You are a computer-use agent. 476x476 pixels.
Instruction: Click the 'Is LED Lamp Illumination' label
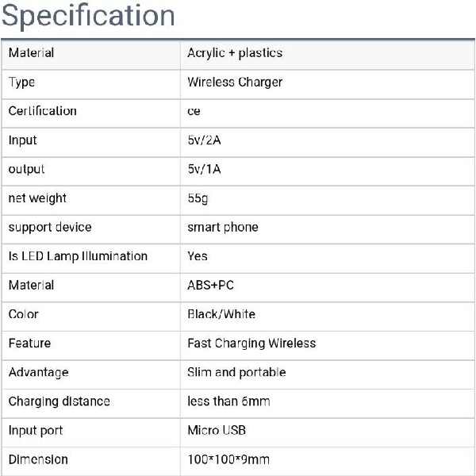(x=78, y=256)
